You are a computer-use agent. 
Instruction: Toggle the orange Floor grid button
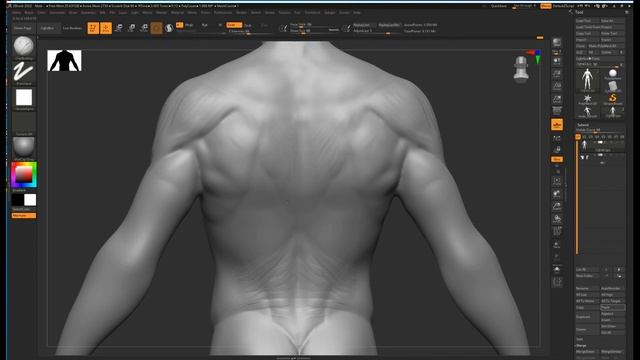(557, 125)
